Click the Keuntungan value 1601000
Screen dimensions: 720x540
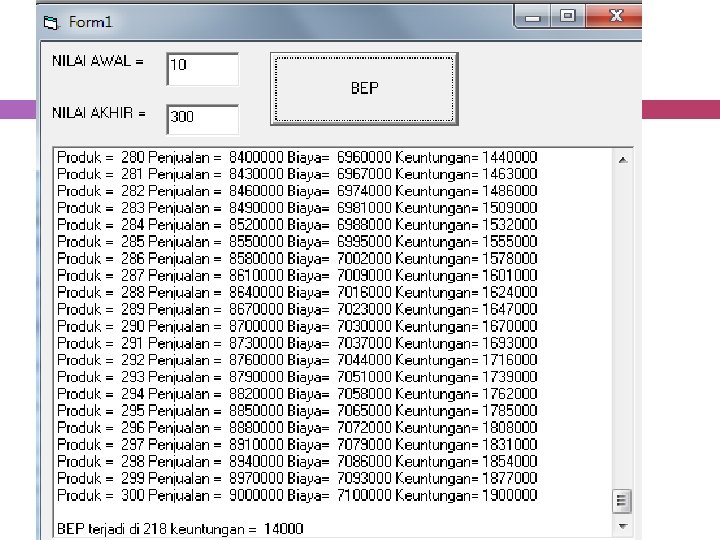[x=510, y=276]
